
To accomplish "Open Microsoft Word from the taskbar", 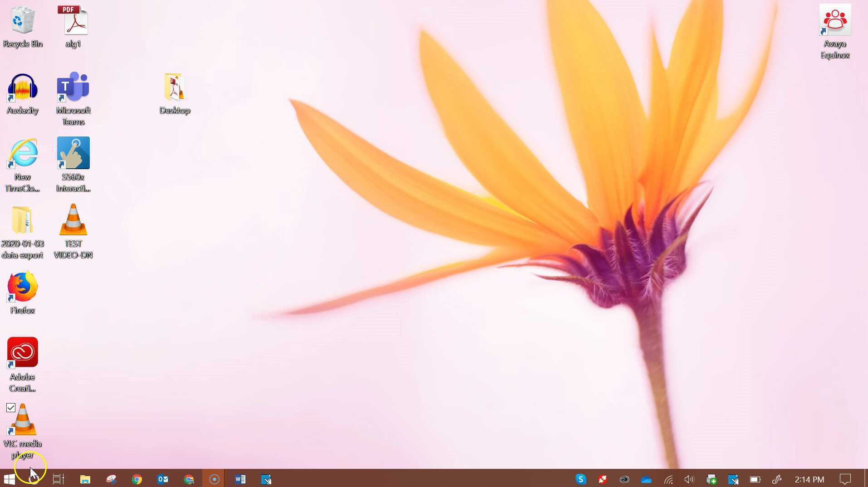I will click(x=240, y=479).
